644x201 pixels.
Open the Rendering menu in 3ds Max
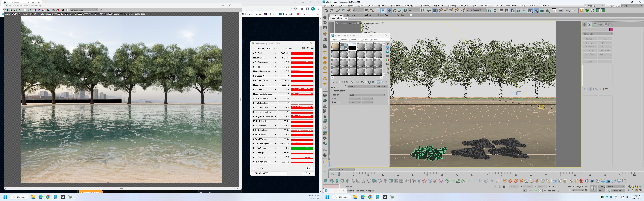pyautogui.click(x=425, y=6)
